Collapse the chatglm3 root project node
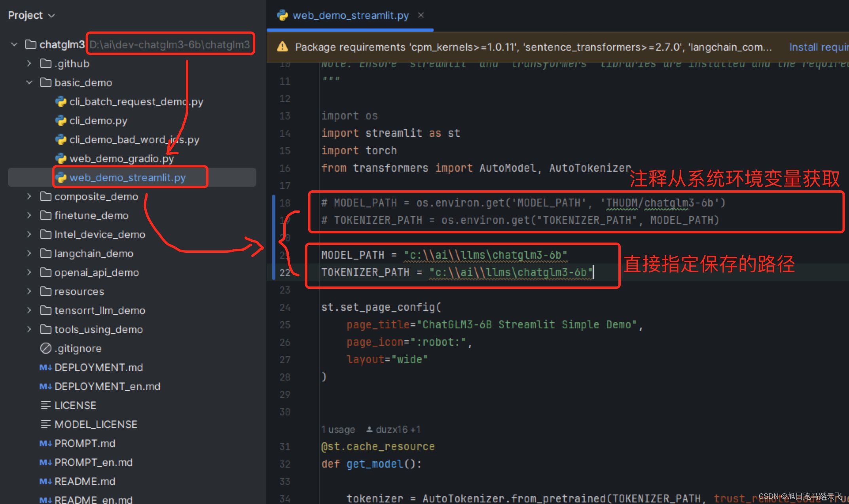Screen dimensions: 849x504 coord(14,45)
